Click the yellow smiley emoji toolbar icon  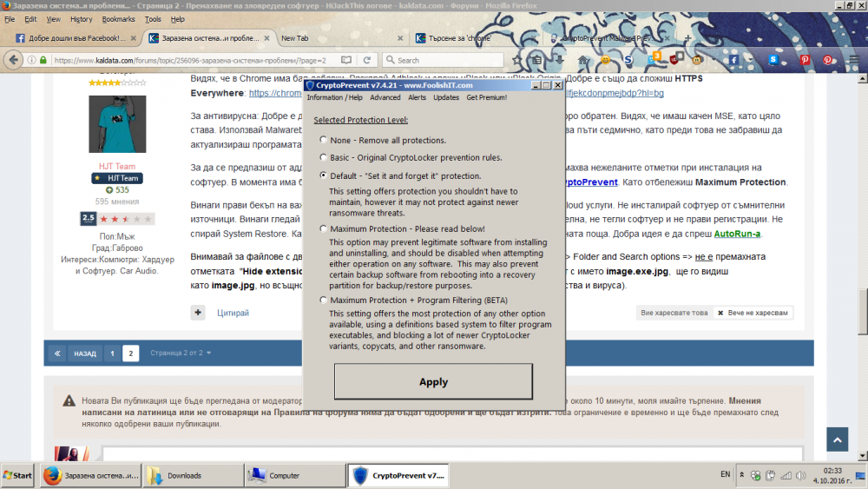(x=606, y=60)
